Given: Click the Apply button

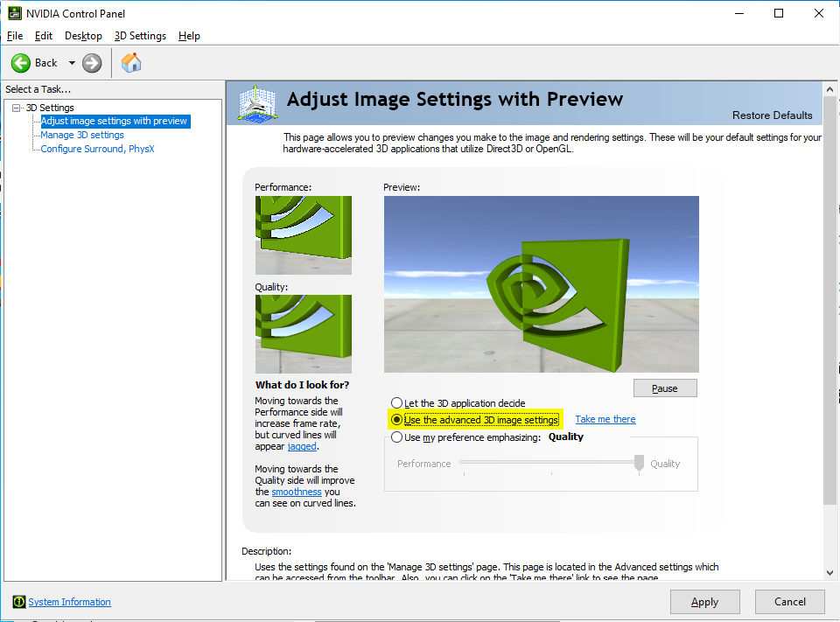Looking at the screenshot, I should click(x=704, y=602).
